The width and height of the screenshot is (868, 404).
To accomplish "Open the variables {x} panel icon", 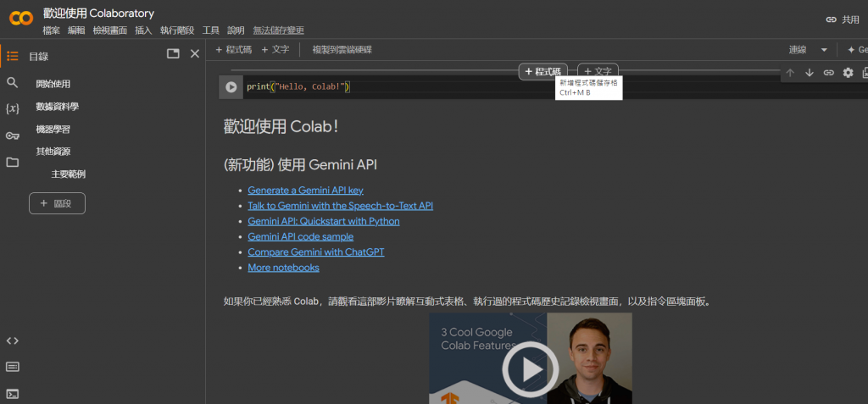I will point(12,108).
